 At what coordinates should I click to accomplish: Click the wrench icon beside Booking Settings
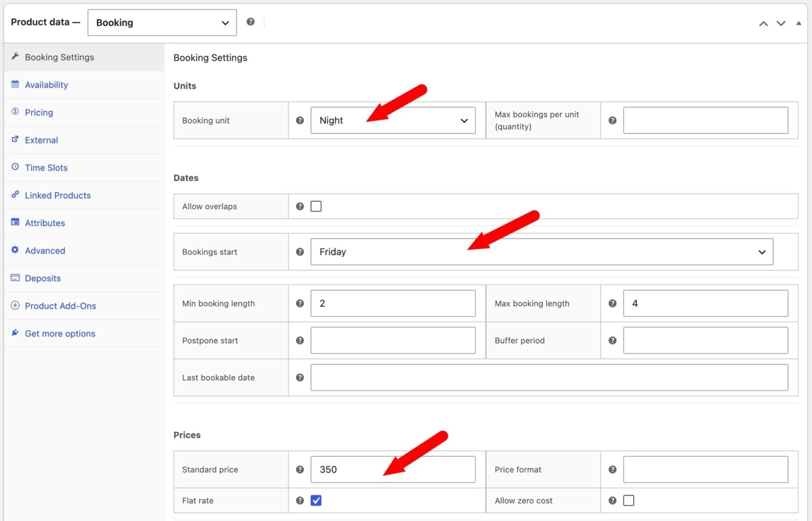coord(15,56)
